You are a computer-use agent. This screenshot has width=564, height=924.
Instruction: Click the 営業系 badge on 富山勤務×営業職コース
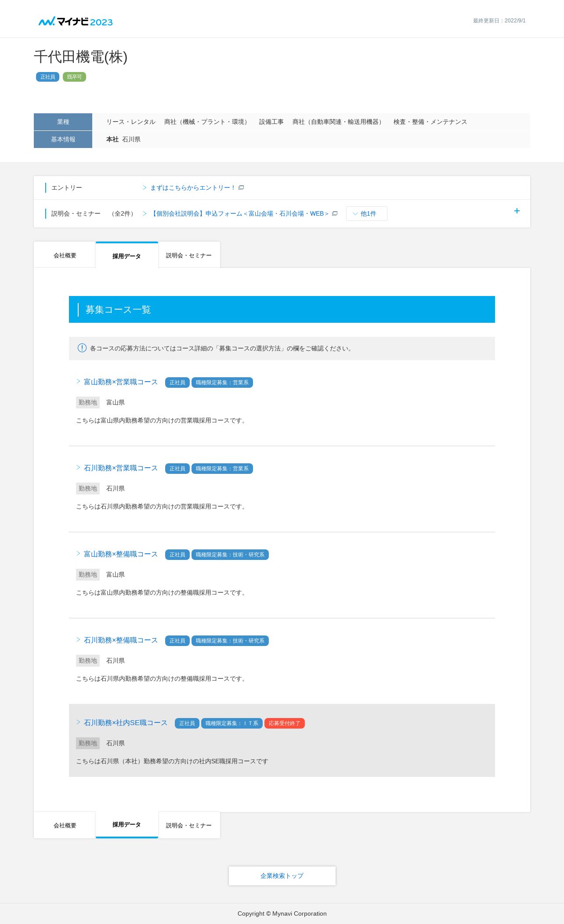(x=222, y=383)
